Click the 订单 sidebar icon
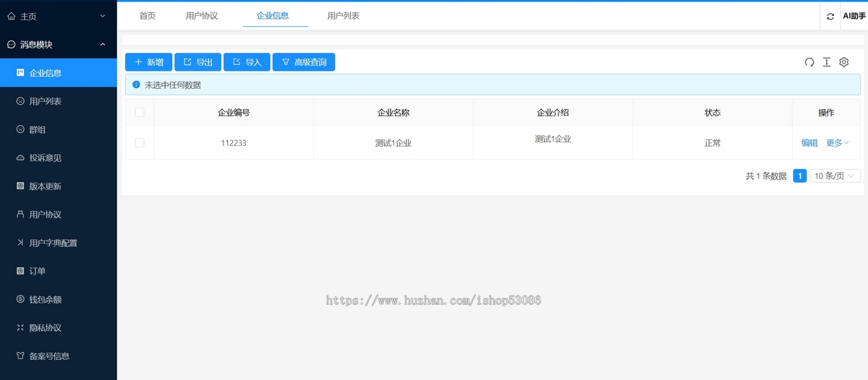The height and width of the screenshot is (380, 868). [20, 271]
